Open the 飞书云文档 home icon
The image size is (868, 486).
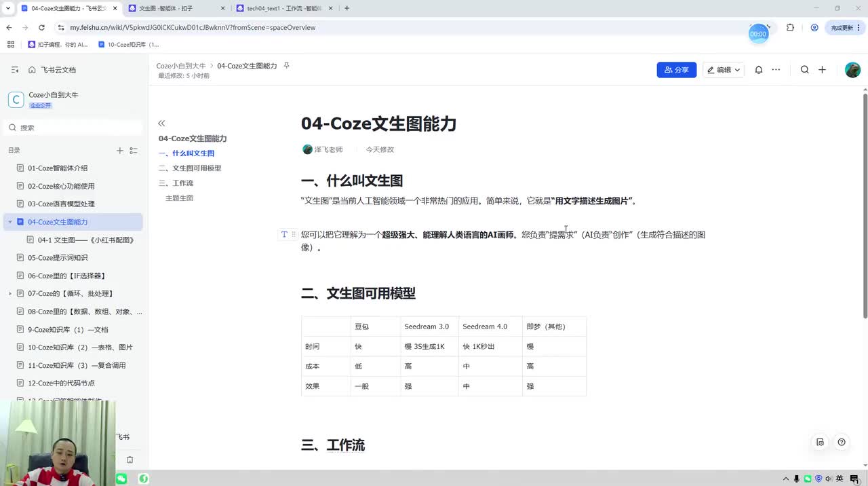tap(32, 70)
